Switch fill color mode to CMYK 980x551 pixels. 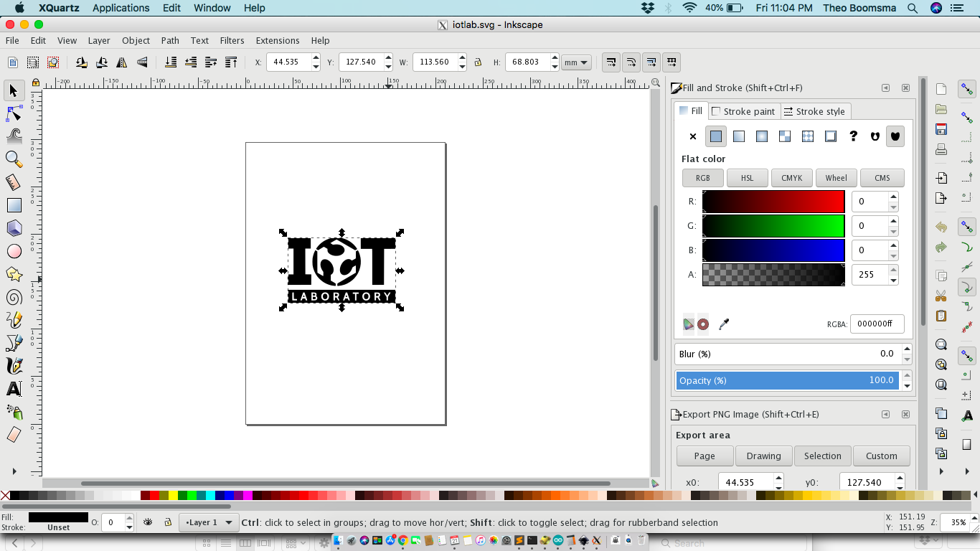(791, 178)
